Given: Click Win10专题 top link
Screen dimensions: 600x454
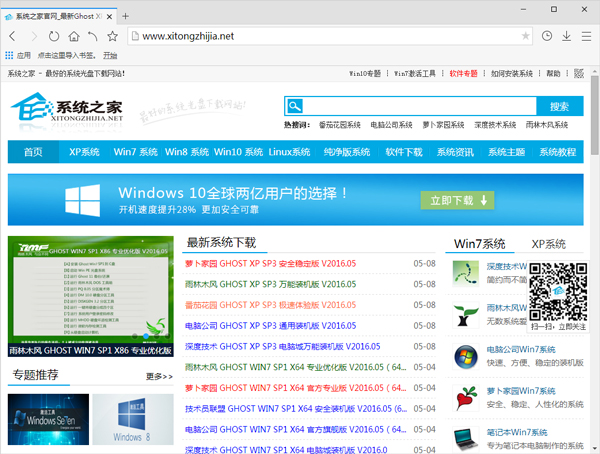Looking at the screenshot, I should pos(365,73).
